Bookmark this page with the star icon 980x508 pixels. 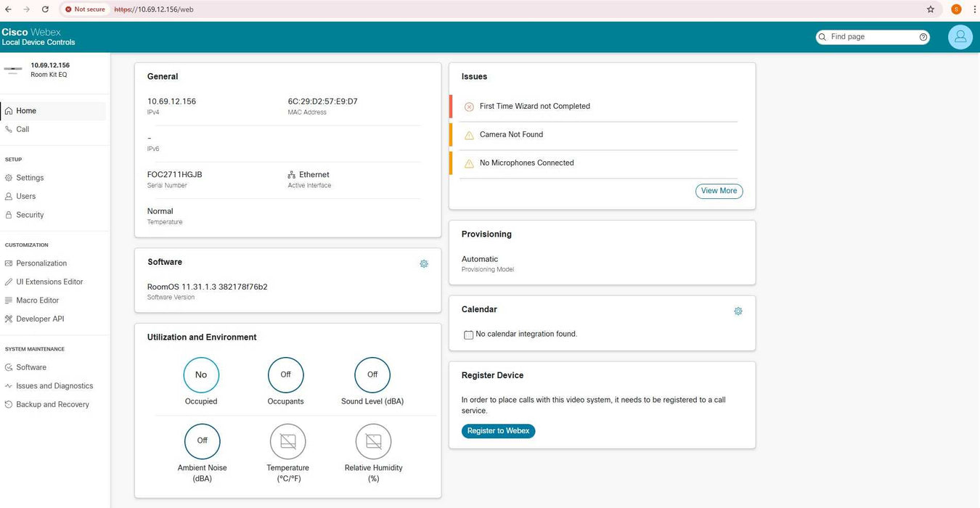pyautogui.click(x=931, y=9)
